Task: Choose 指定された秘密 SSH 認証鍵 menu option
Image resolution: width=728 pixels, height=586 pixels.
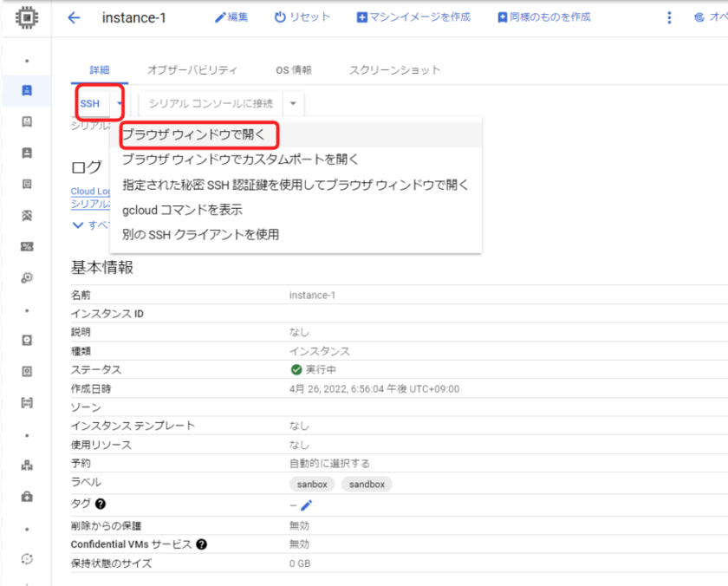Action: 296,185
